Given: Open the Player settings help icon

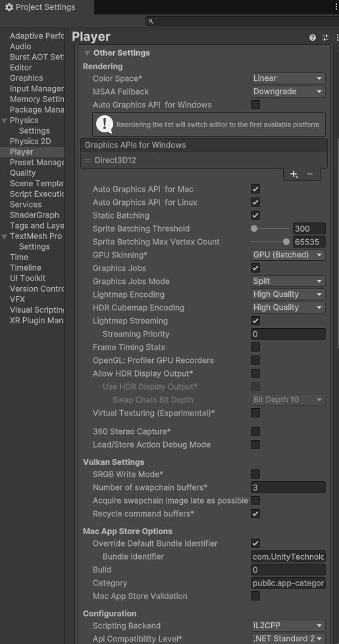Looking at the screenshot, I should point(313,38).
